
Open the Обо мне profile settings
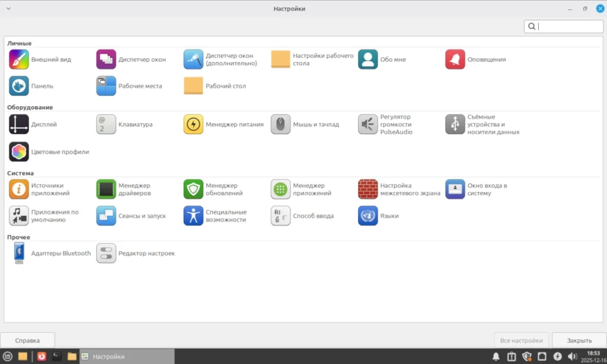[x=382, y=59]
